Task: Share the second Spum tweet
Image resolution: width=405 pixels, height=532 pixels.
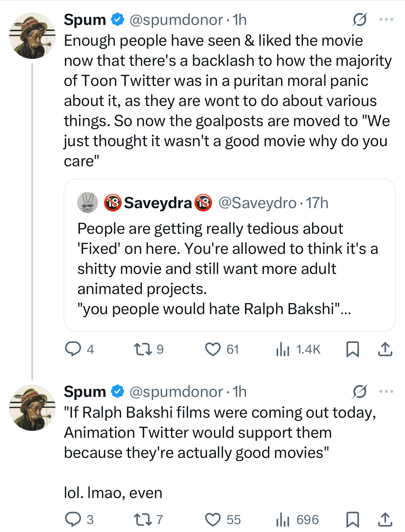Action: [385, 520]
